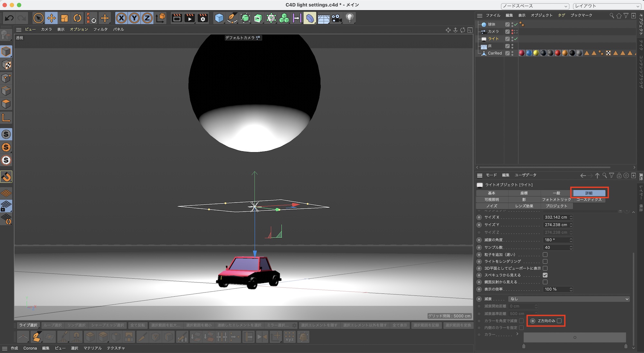
Task: Toggle X-axis lock button
Action: (x=121, y=18)
